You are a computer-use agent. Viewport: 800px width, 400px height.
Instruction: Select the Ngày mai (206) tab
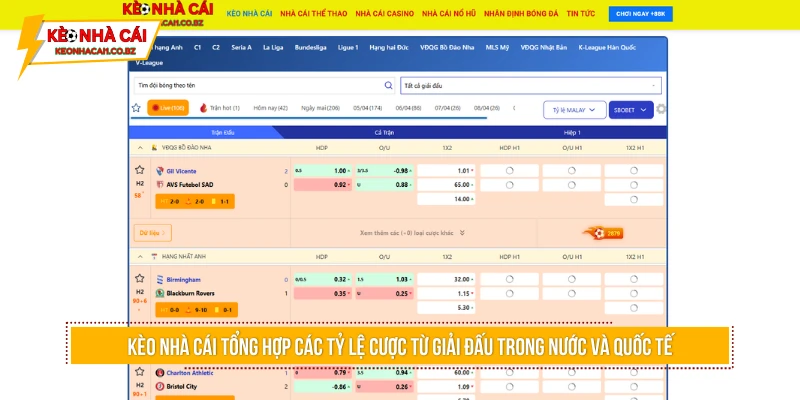click(x=320, y=108)
